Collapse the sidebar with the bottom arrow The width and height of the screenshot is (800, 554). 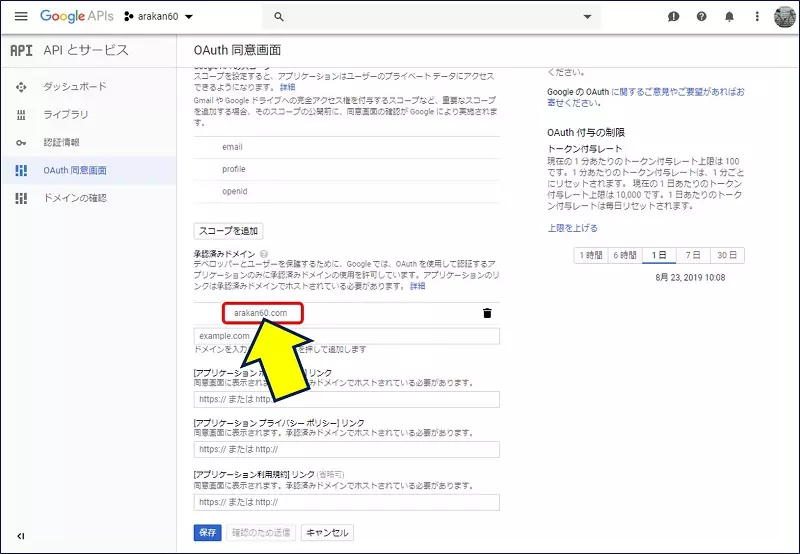(x=20, y=536)
